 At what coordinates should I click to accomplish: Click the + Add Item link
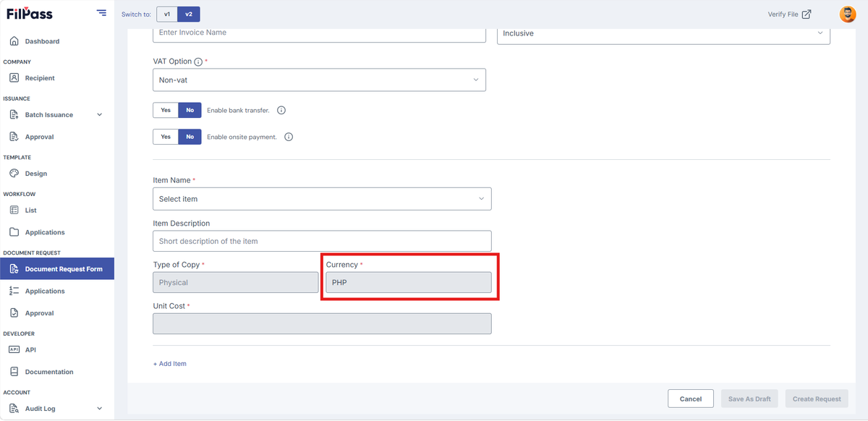[x=169, y=364]
